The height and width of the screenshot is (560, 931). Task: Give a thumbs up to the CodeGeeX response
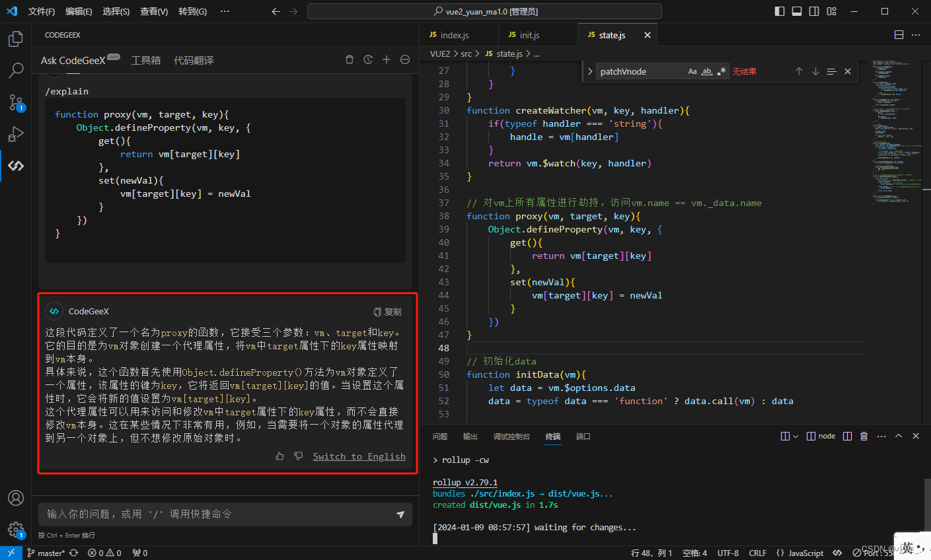coord(279,456)
